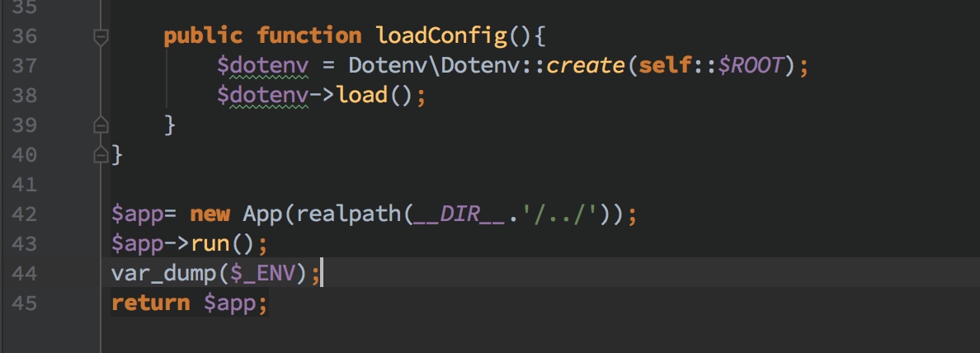The image size is (980, 353).
Task: Click the $ROOT static property
Action: pyautogui.click(x=750, y=65)
